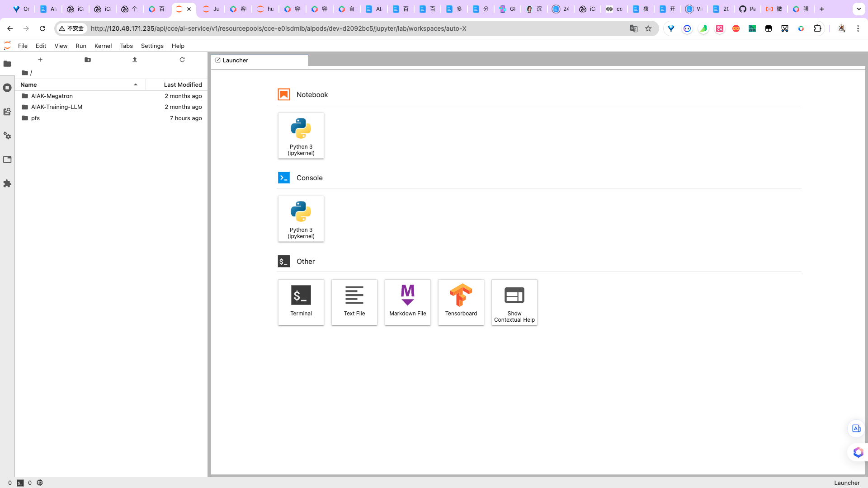Screen dimensions: 868x488
Task: Open the File Browser sidebar icon
Action: coord(7,64)
